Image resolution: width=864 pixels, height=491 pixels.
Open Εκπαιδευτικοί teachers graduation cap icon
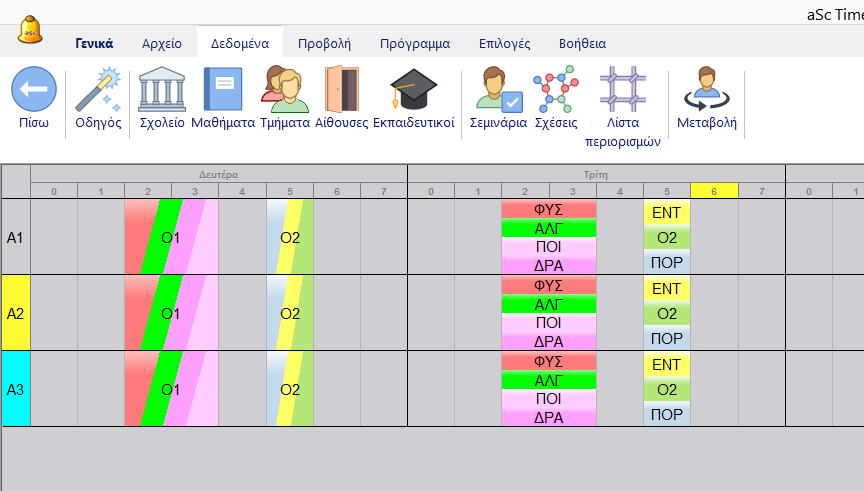click(x=413, y=90)
